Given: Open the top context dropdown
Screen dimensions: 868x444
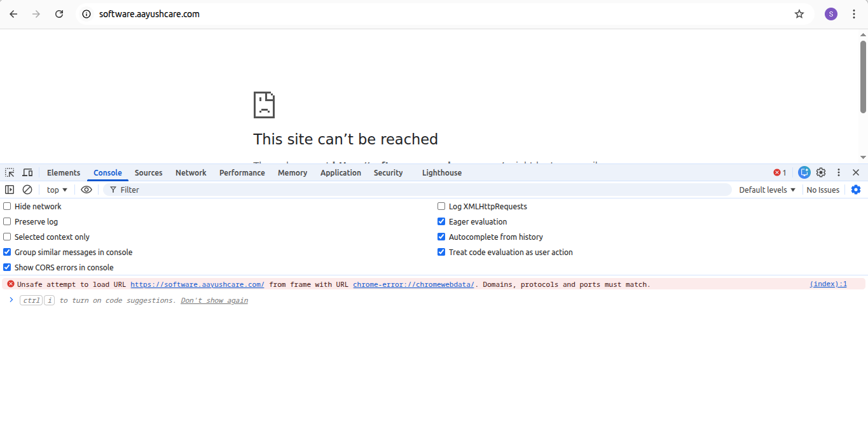Looking at the screenshot, I should point(57,190).
